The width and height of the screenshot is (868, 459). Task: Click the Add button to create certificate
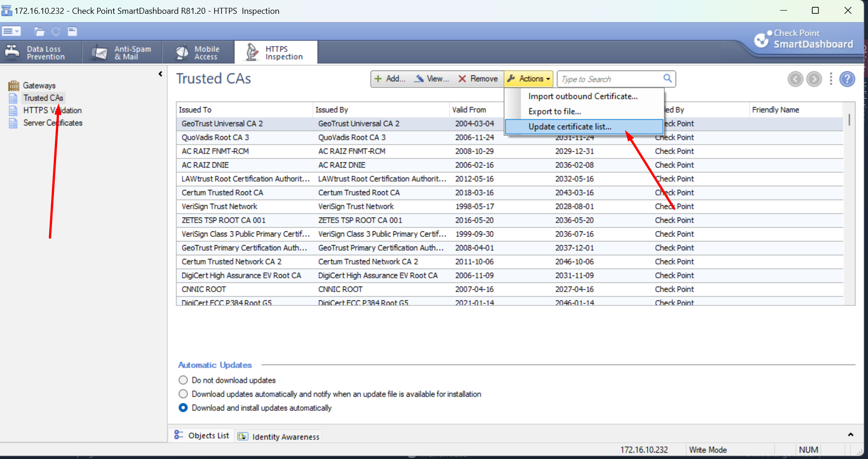point(390,79)
